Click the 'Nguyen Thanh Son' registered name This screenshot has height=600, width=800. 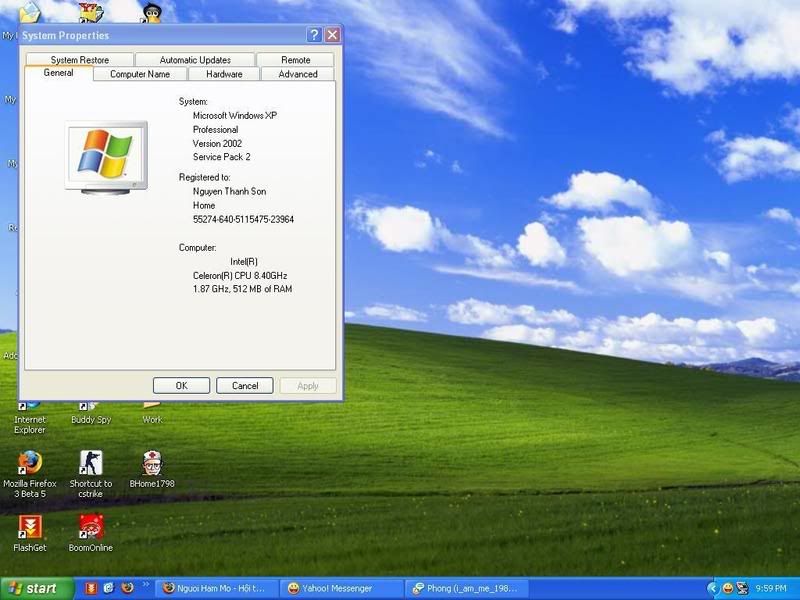(x=229, y=191)
